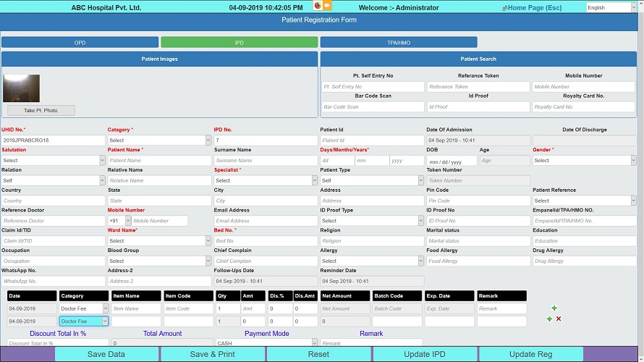The image size is (644, 362).
Task: Switch to the OPD tab
Action: (80, 43)
